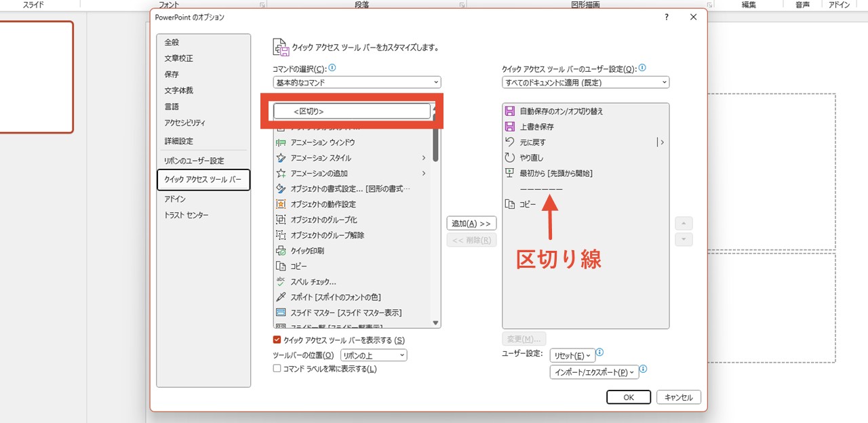Close the PowerPoint のオプション dialog
Viewport: 868px width, 423px height.
click(693, 17)
